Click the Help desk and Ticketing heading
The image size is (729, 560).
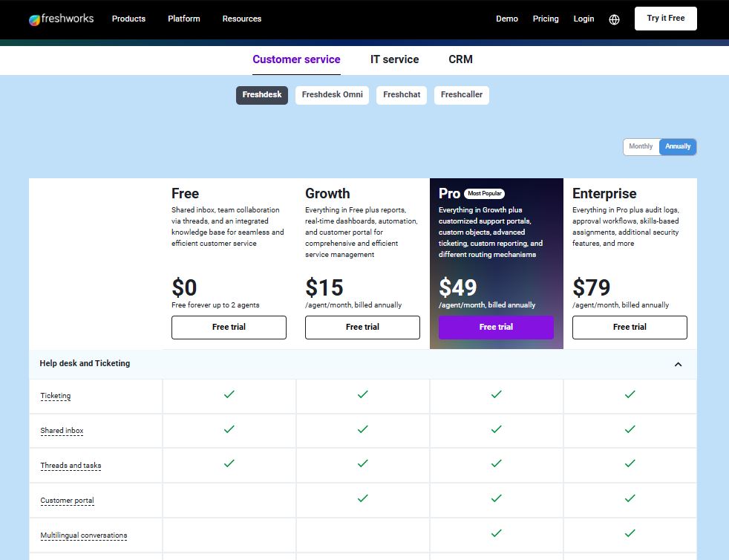pos(85,364)
